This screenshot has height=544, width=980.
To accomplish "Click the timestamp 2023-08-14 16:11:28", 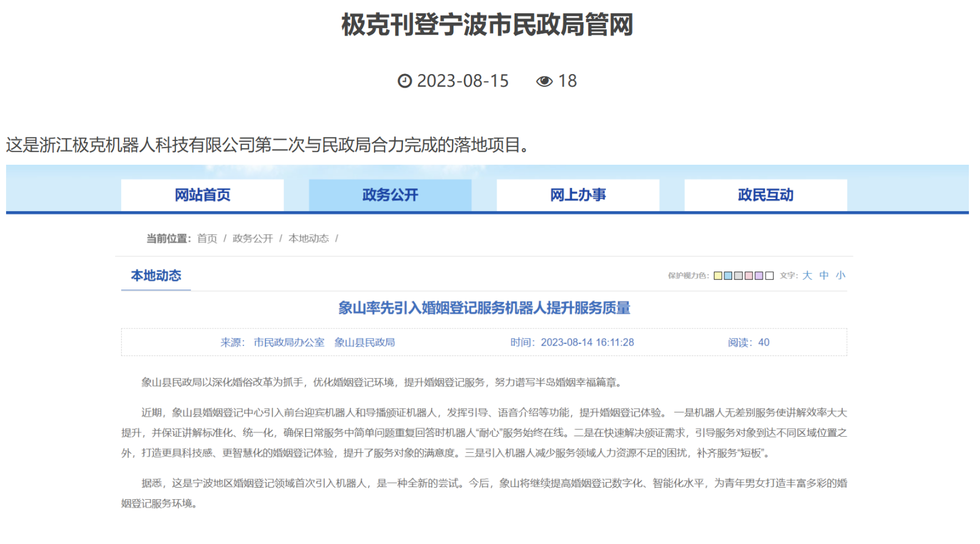I will tap(587, 343).
